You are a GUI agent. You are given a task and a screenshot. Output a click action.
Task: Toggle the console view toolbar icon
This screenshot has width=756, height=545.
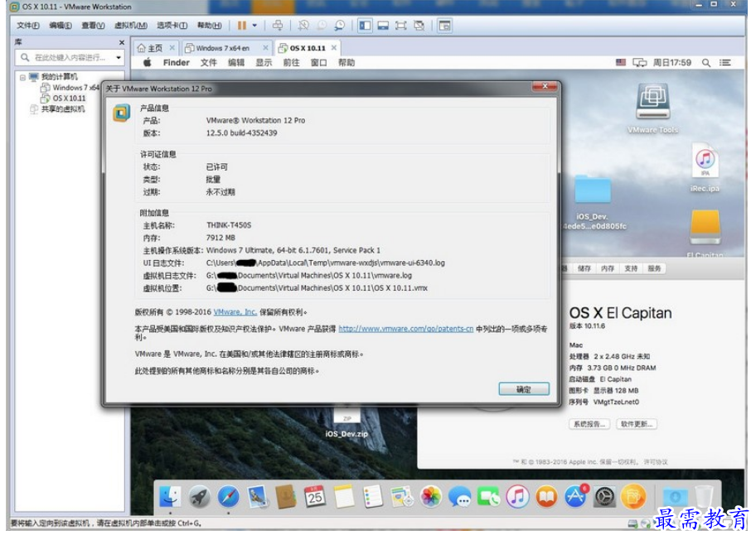pyautogui.click(x=444, y=25)
